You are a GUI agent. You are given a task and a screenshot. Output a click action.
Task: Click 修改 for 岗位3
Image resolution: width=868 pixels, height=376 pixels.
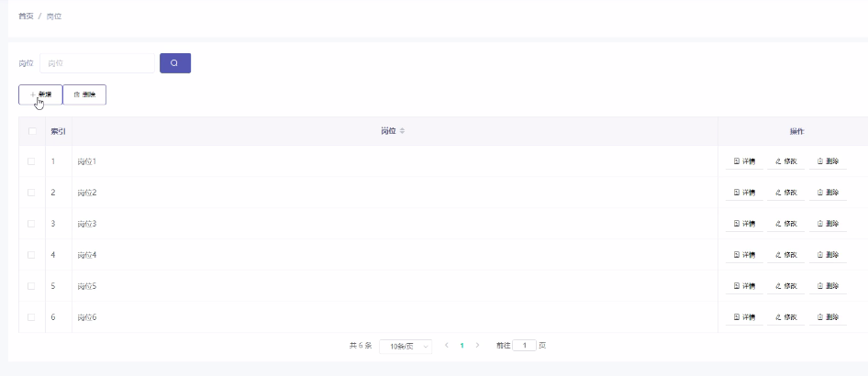coord(786,224)
